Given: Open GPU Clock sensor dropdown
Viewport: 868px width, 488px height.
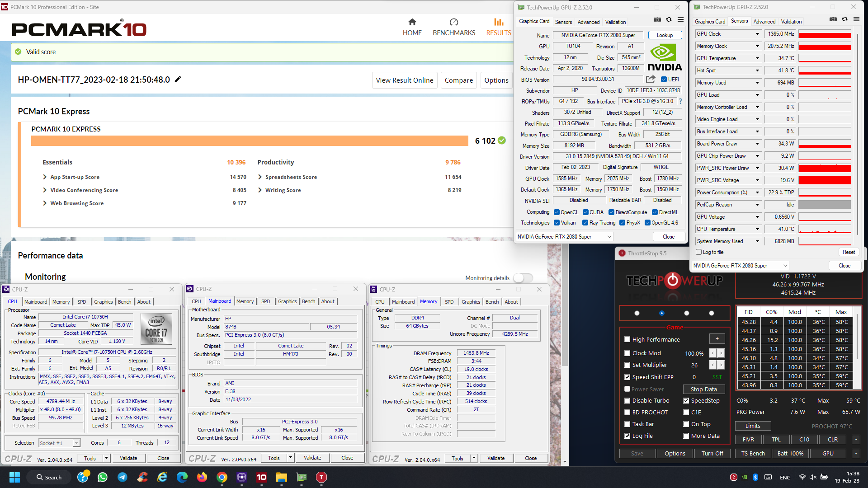Looking at the screenshot, I should [757, 34].
